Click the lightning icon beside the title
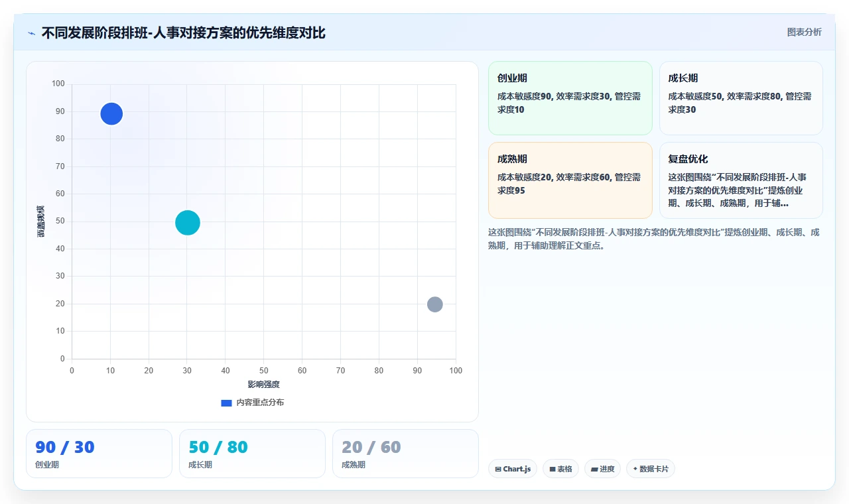This screenshot has height=504, width=849. [x=31, y=33]
